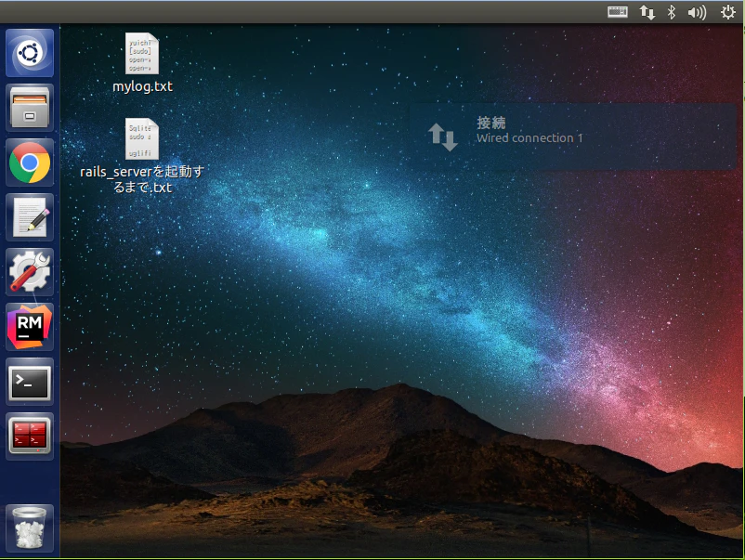Open System Settings gear and wrench icon
This screenshot has width=745, height=560.
coord(30,272)
